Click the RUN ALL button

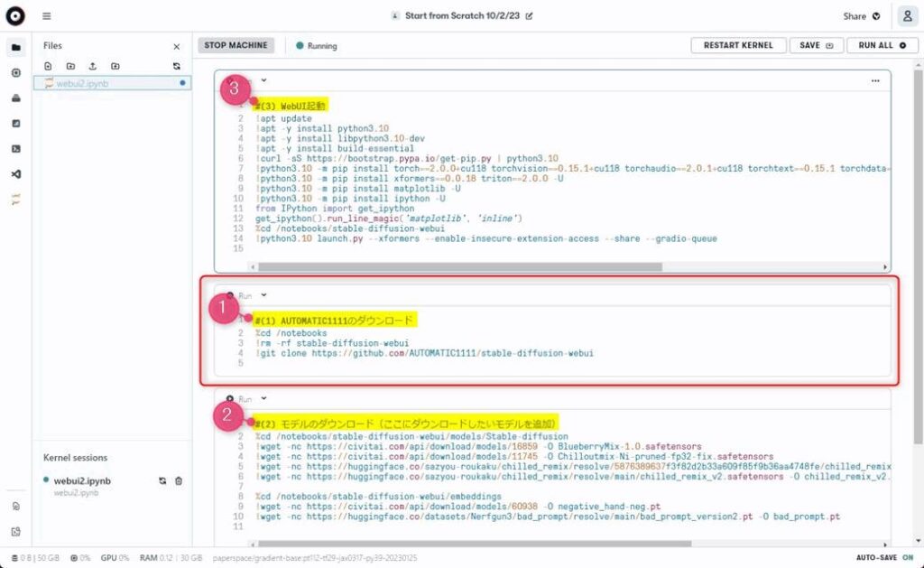(882, 45)
